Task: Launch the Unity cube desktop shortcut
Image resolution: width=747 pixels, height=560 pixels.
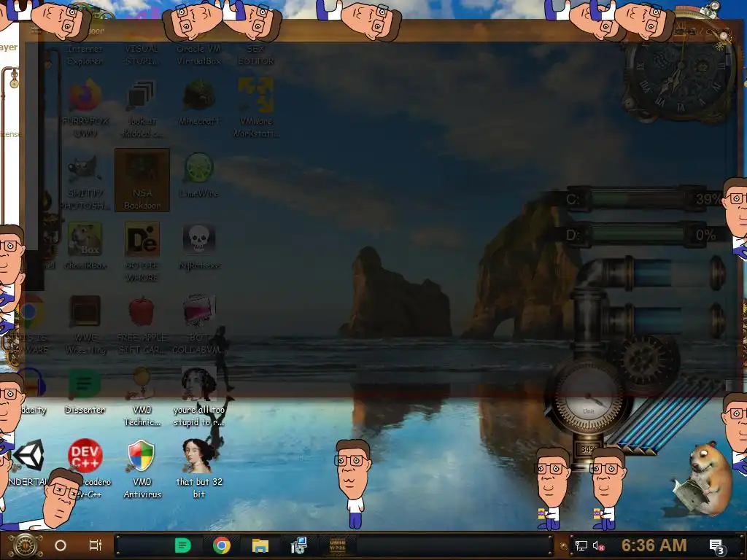Action: 29,455
